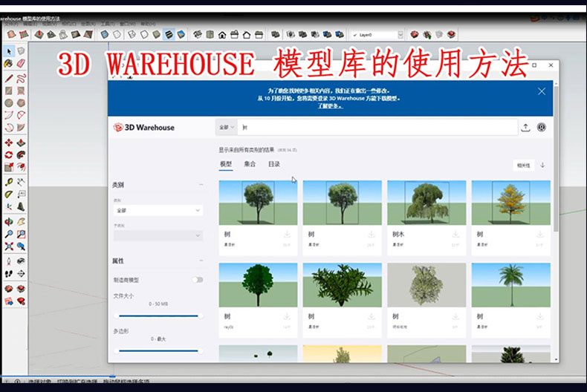587x392 pixels.
Task: Open the user account profile icon
Action: pos(542,128)
